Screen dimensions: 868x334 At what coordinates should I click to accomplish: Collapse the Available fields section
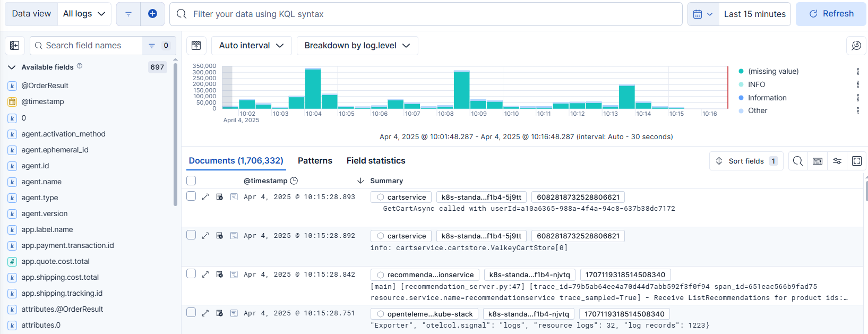[12, 67]
